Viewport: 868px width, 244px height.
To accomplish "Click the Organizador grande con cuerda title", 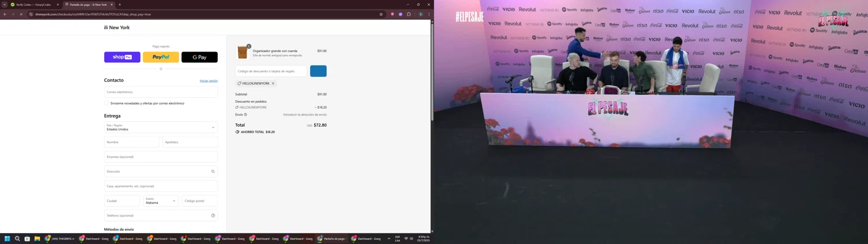I will click(275, 51).
